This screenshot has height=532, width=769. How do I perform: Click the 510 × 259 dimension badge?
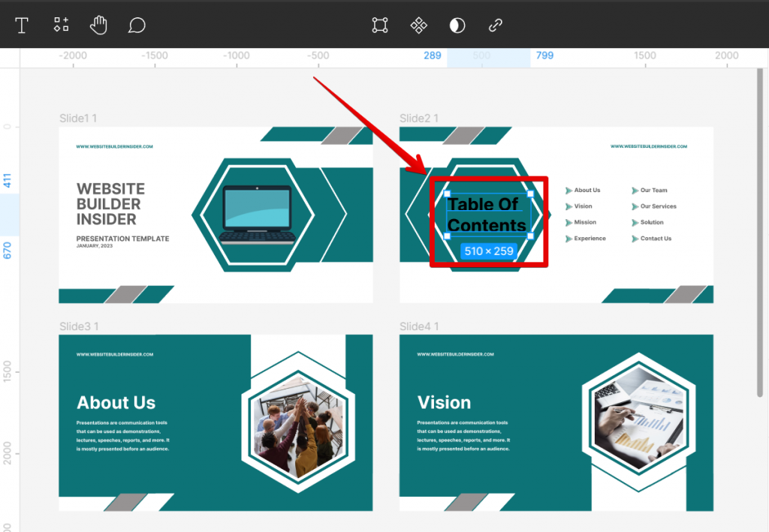[488, 251]
